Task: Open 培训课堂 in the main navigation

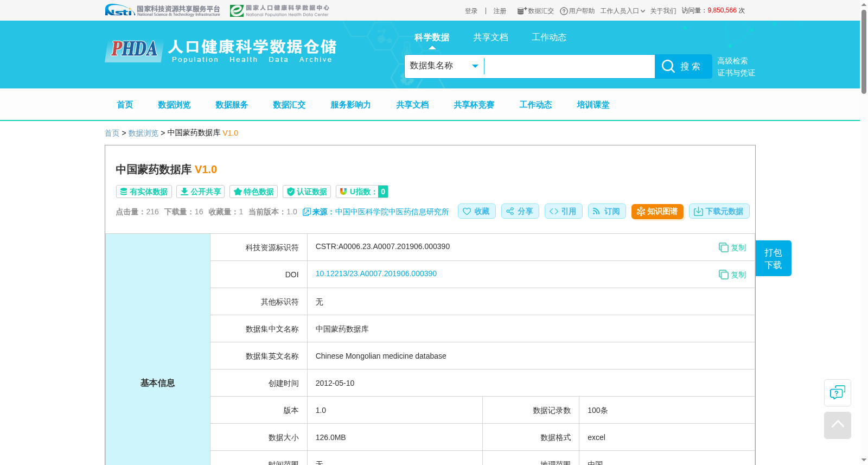Action: (593, 105)
